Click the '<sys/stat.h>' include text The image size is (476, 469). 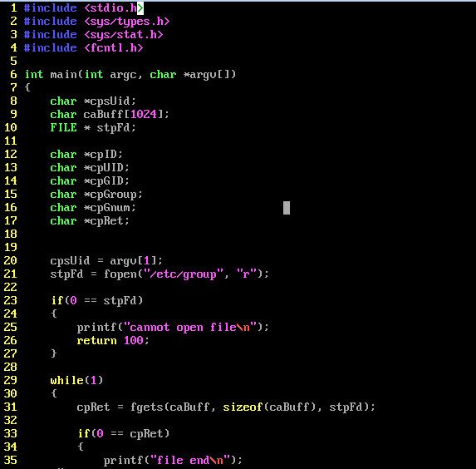click(124, 35)
